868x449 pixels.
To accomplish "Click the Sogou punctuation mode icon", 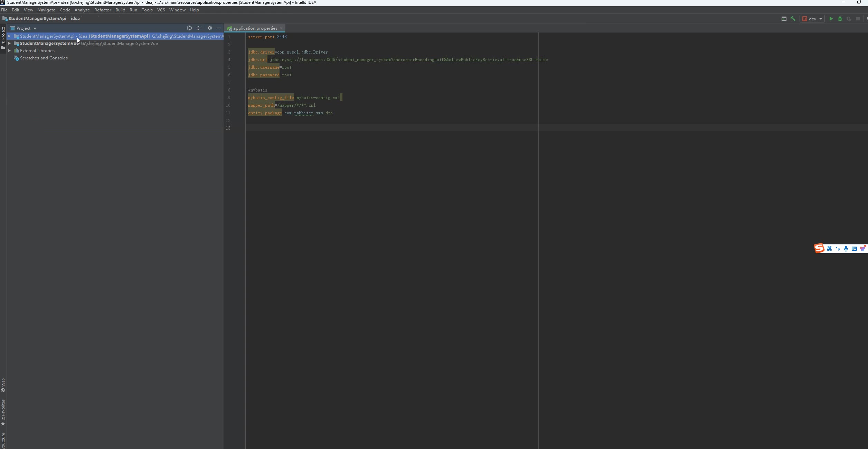I will point(838,249).
